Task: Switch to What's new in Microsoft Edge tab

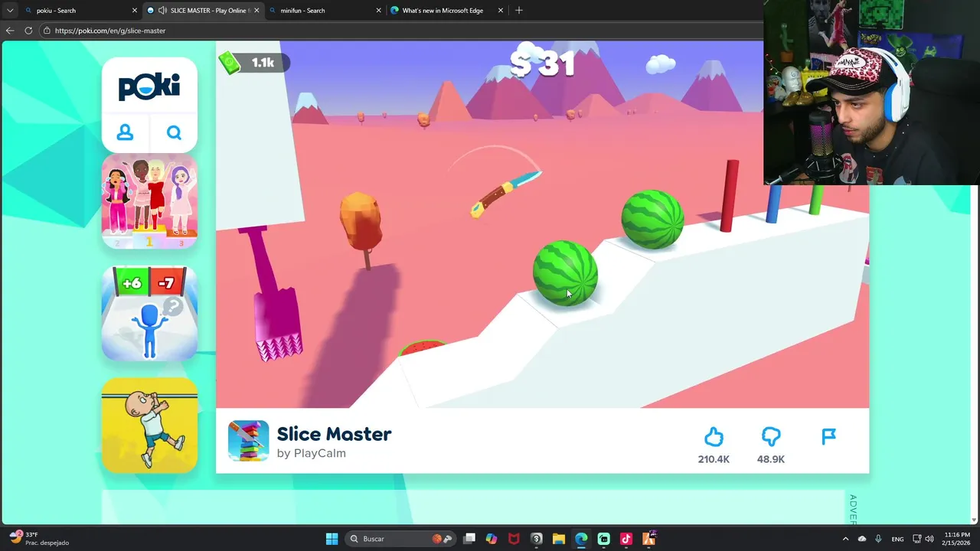Action: [446, 11]
